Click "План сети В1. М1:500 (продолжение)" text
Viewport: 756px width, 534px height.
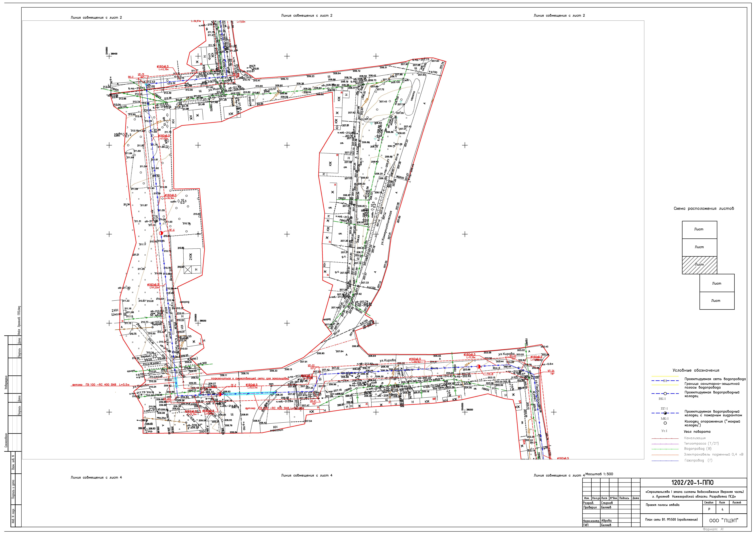click(x=671, y=520)
